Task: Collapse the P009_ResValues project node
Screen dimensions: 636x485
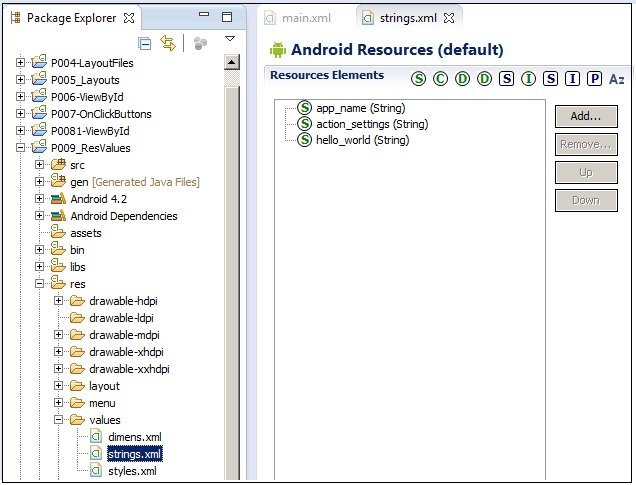Action: coord(20,148)
